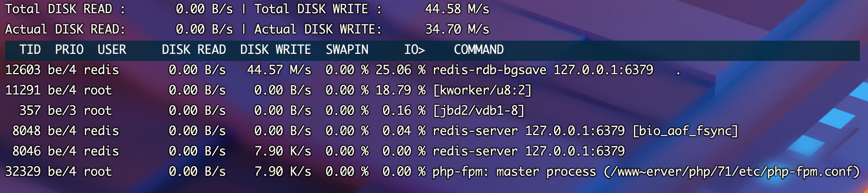Click TID 32329

[23, 172]
